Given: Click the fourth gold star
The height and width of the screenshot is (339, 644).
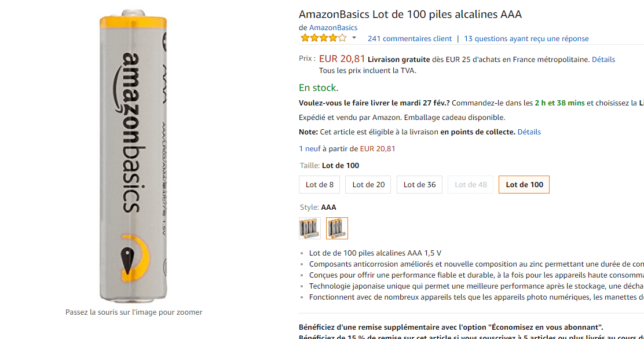Looking at the screenshot, I should [334, 37].
